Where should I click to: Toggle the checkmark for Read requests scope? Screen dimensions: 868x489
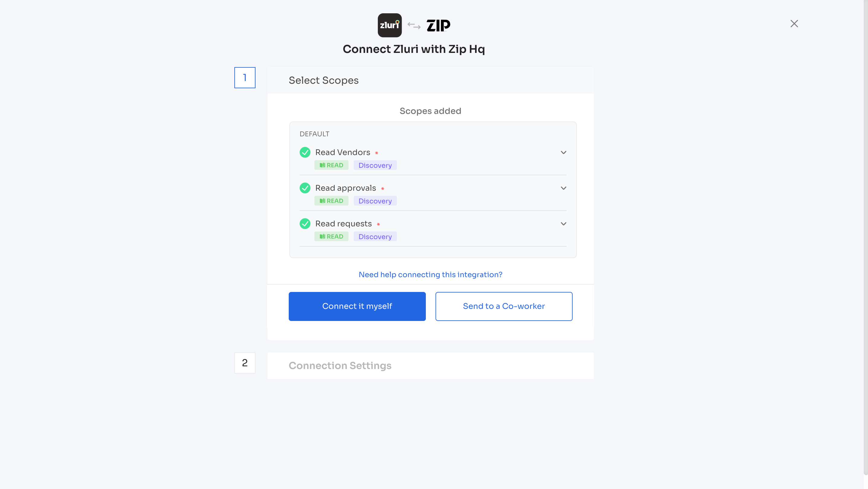pyautogui.click(x=305, y=224)
